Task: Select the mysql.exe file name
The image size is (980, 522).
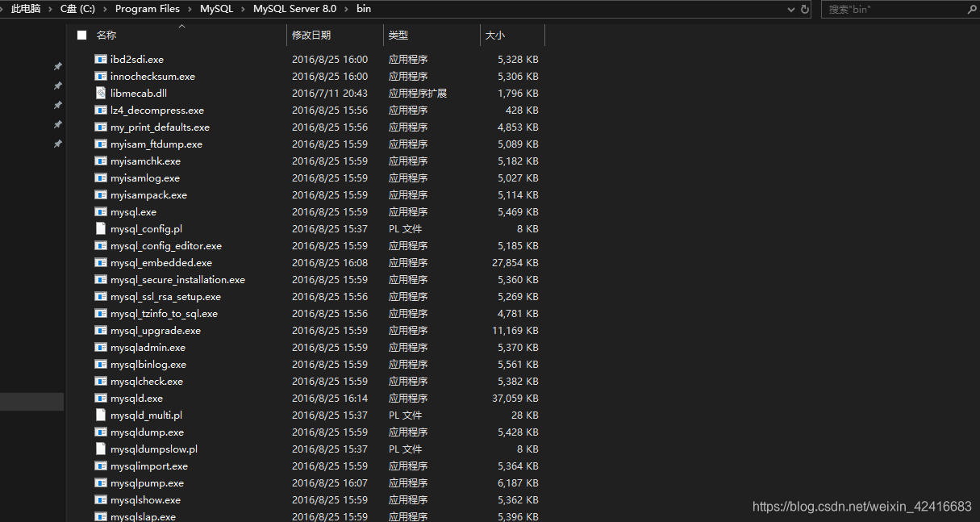Action: pyautogui.click(x=133, y=211)
